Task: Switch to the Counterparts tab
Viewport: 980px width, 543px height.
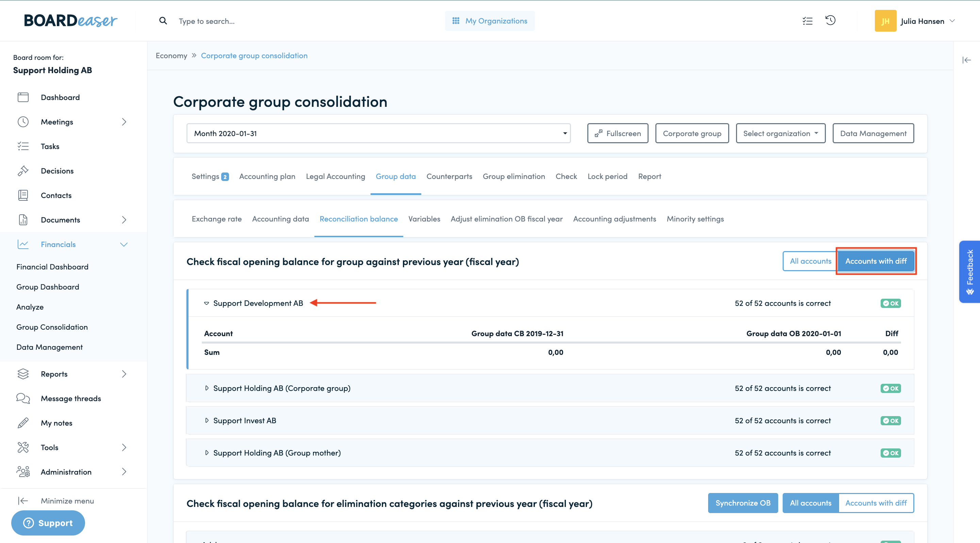Action: click(449, 177)
